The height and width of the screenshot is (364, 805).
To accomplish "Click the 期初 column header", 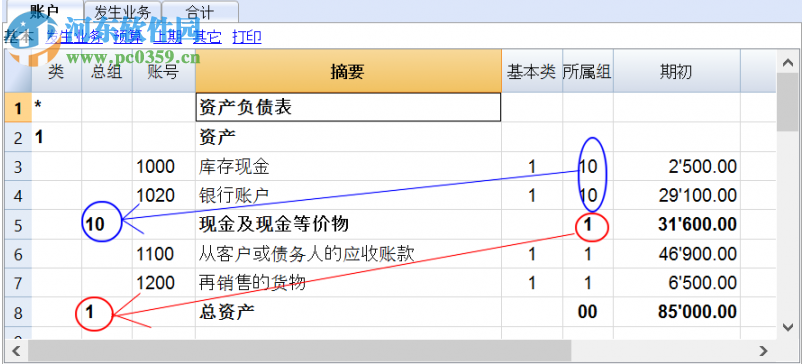I will 677,71.
